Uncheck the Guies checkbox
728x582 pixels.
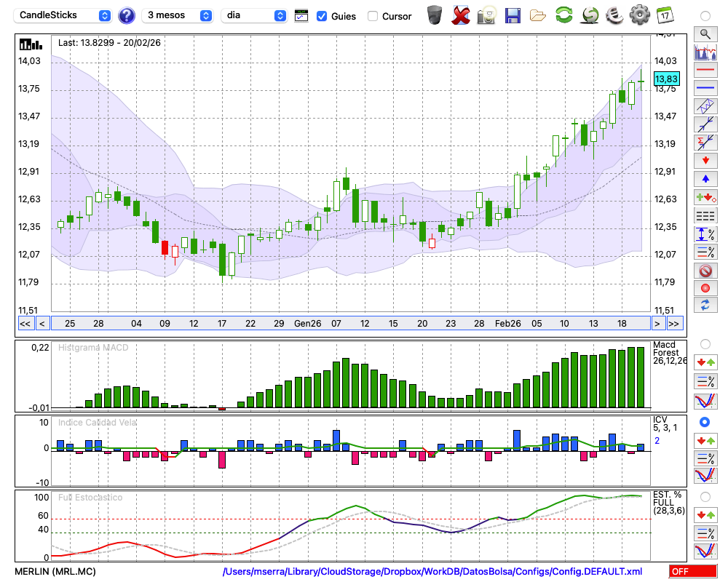click(x=322, y=16)
